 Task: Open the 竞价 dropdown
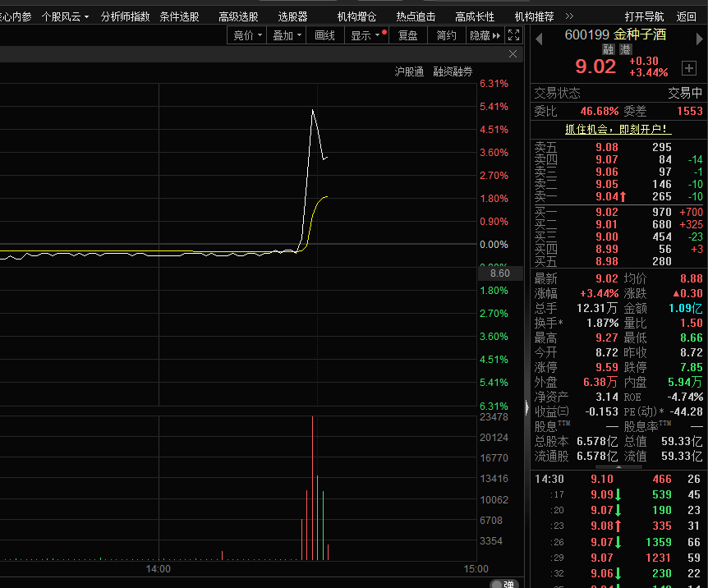click(x=248, y=35)
